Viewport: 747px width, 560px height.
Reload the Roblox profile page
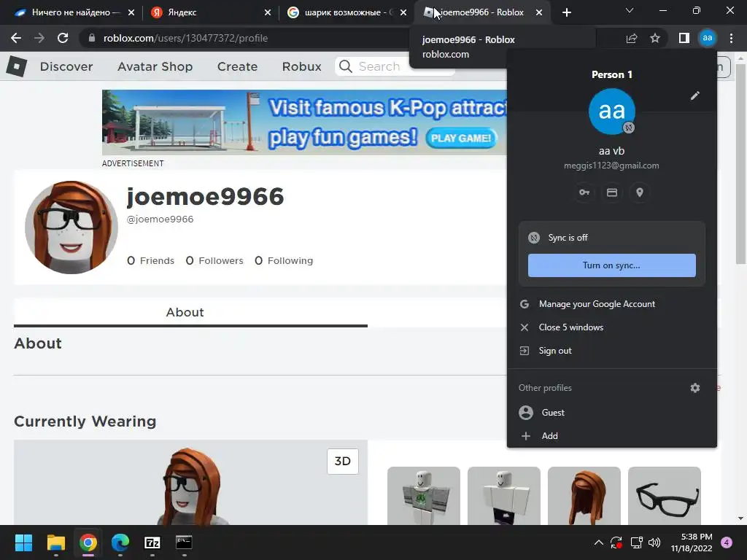63,38
